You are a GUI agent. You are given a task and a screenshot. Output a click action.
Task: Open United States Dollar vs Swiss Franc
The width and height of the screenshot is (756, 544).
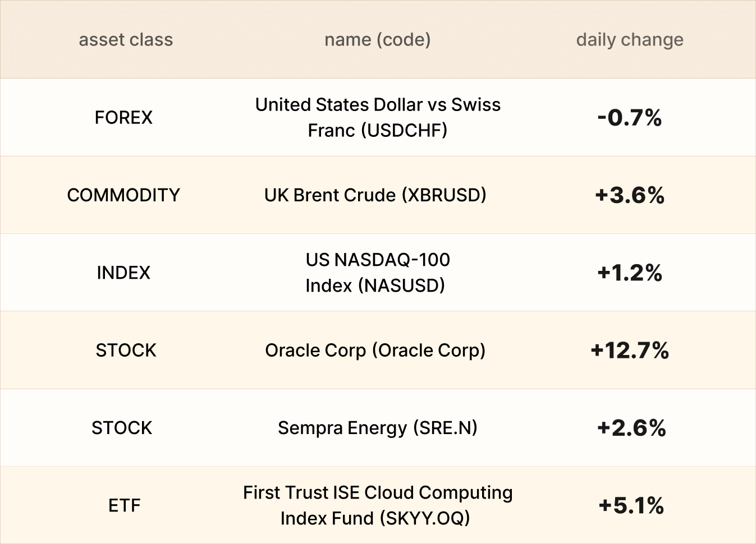[377, 117]
